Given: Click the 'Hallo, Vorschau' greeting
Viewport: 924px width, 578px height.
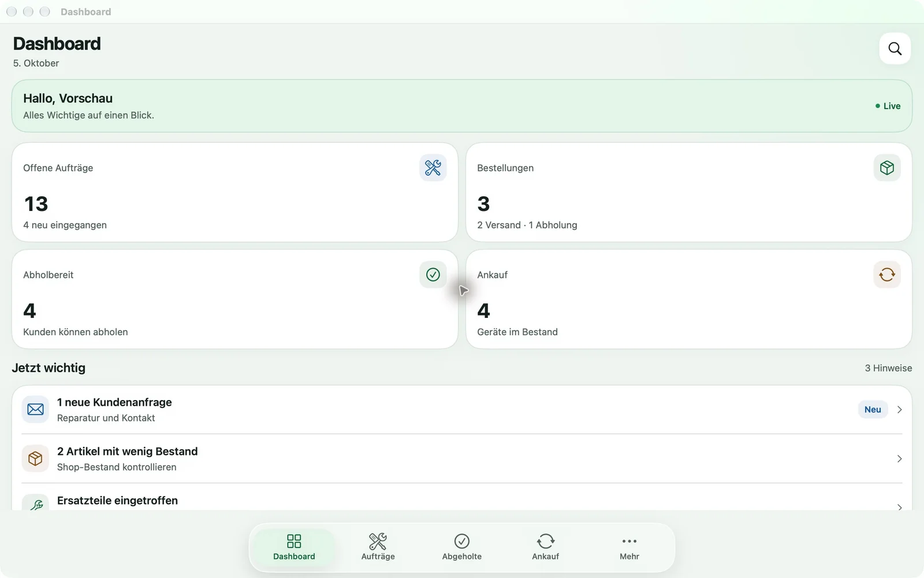Looking at the screenshot, I should point(68,98).
